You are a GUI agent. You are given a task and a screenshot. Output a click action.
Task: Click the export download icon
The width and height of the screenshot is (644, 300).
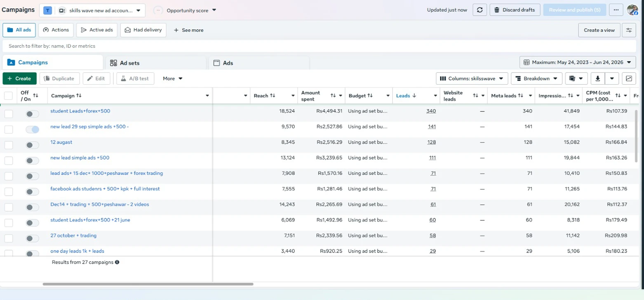(x=597, y=78)
